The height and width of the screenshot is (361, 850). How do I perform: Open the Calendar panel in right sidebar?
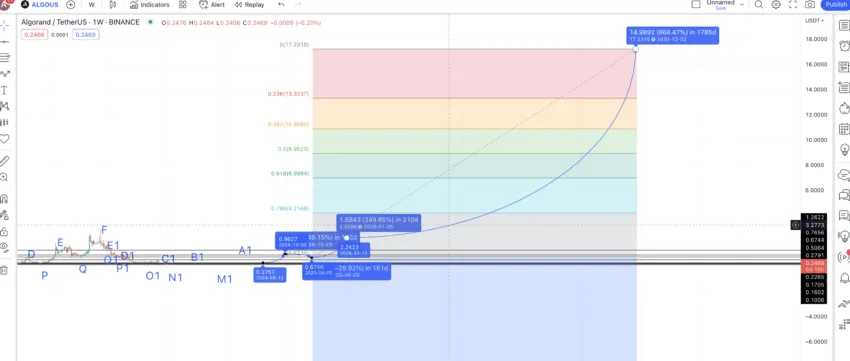coord(844,129)
